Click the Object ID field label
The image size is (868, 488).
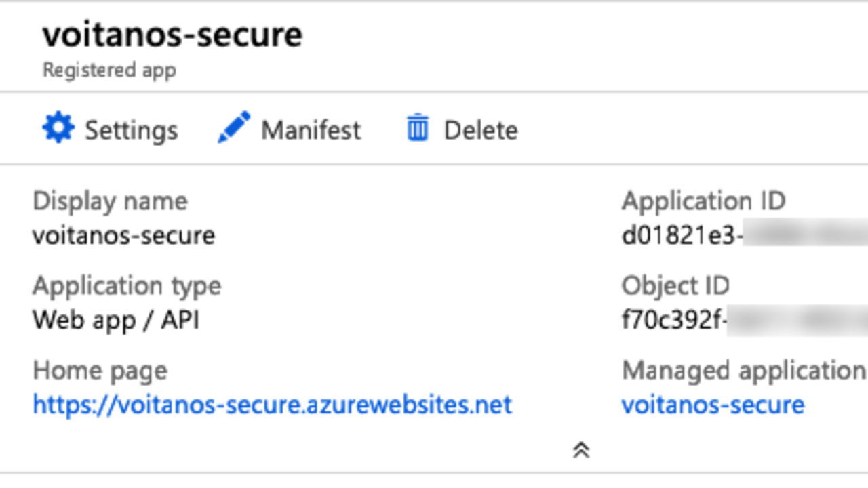tap(675, 285)
